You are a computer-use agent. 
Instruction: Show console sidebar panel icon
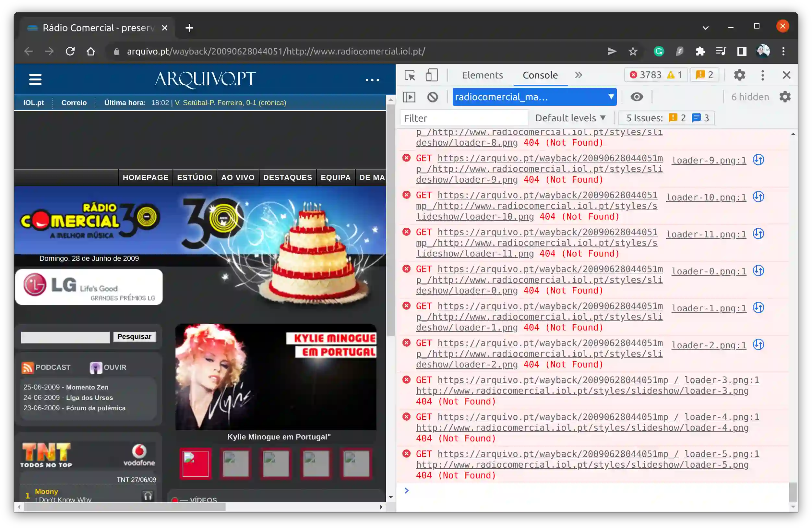(x=409, y=97)
